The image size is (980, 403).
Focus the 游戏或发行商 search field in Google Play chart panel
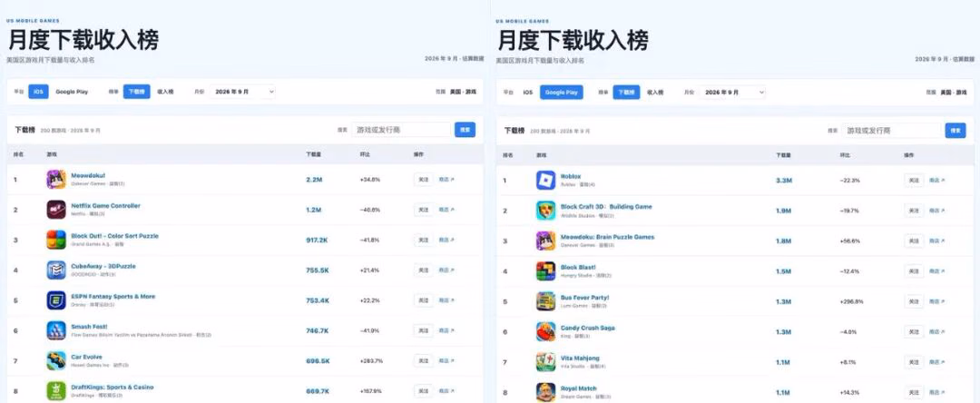[891, 130]
